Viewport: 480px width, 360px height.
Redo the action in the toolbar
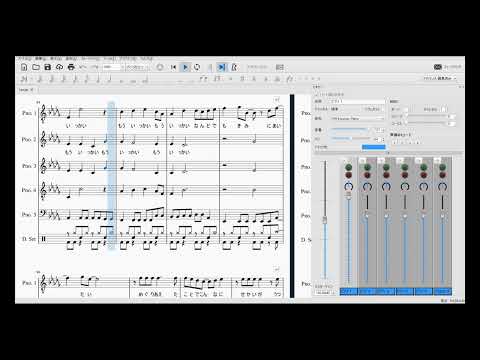pos(95,67)
